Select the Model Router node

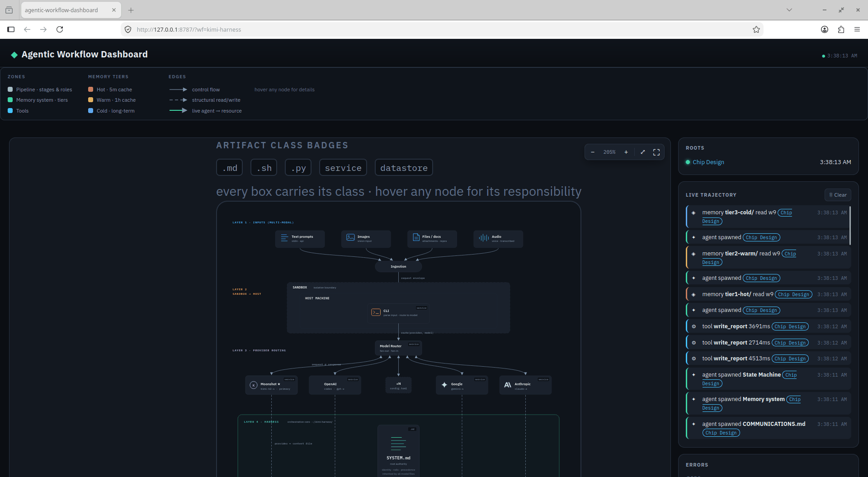pyautogui.click(x=398, y=348)
